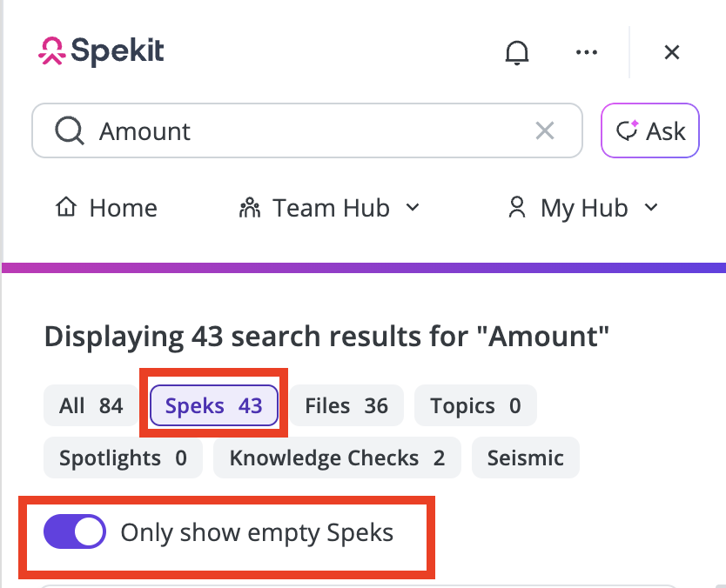Screen dimensions: 726x588
Task: Click the search magnifier icon
Action: 70,131
